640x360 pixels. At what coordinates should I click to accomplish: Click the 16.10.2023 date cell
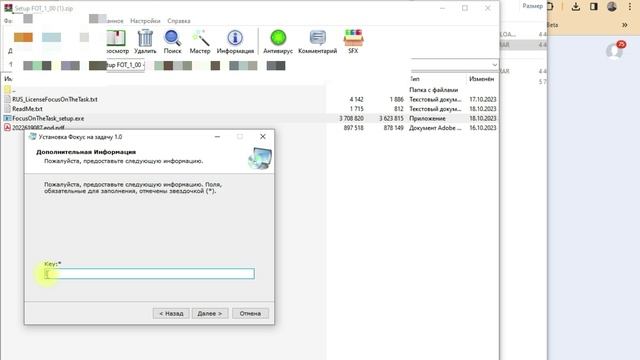click(x=482, y=128)
